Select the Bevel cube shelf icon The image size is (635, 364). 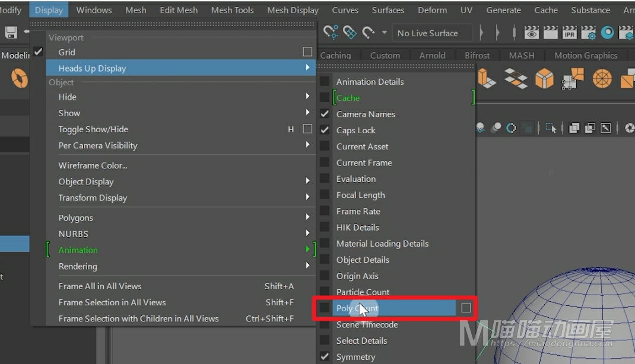(544, 78)
